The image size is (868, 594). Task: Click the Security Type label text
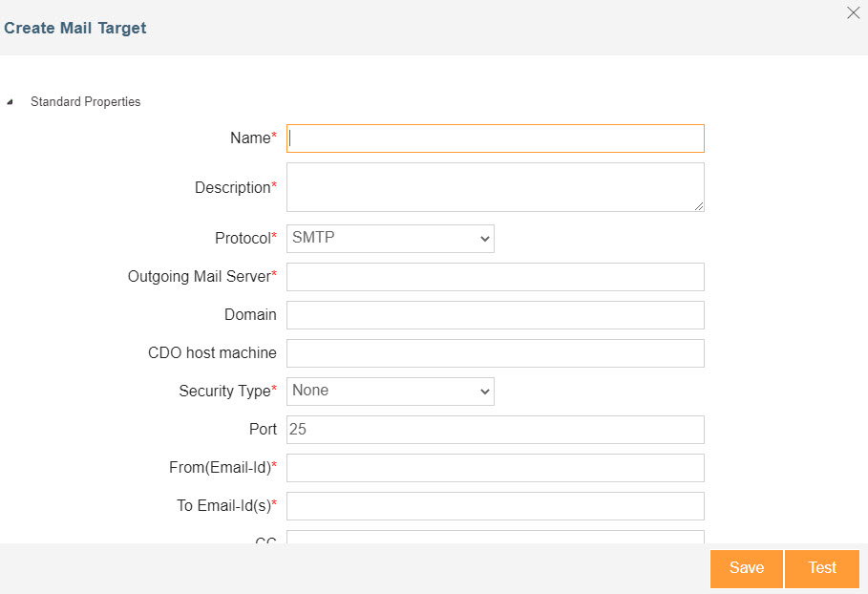(x=224, y=392)
